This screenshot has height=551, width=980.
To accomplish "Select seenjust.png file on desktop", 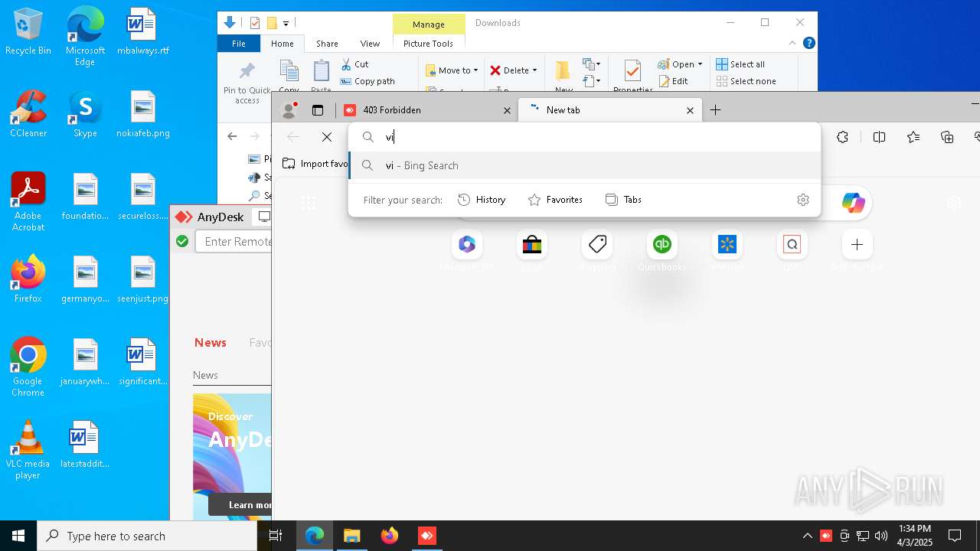I will click(142, 280).
